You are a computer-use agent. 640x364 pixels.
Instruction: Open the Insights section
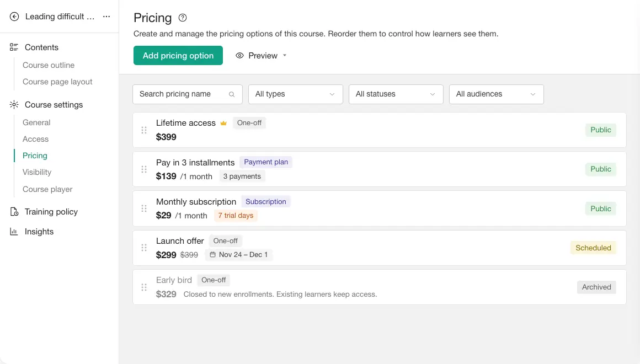[39, 232]
